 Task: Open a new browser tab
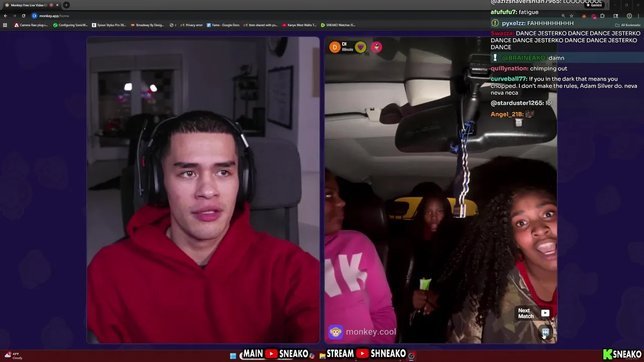[66, 5]
